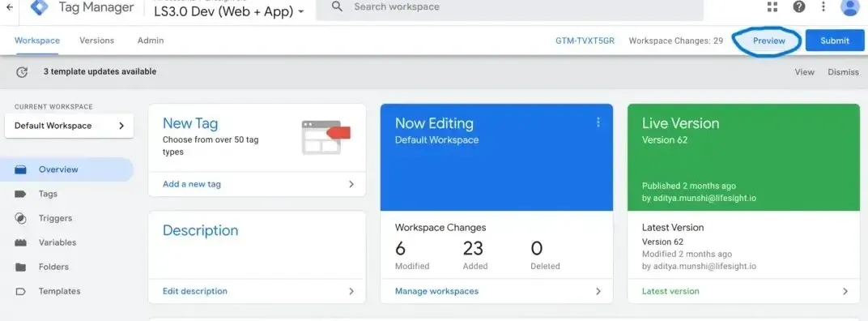Click the template updates refresh icon
Viewport: 868px width, 321px height.
click(22, 71)
